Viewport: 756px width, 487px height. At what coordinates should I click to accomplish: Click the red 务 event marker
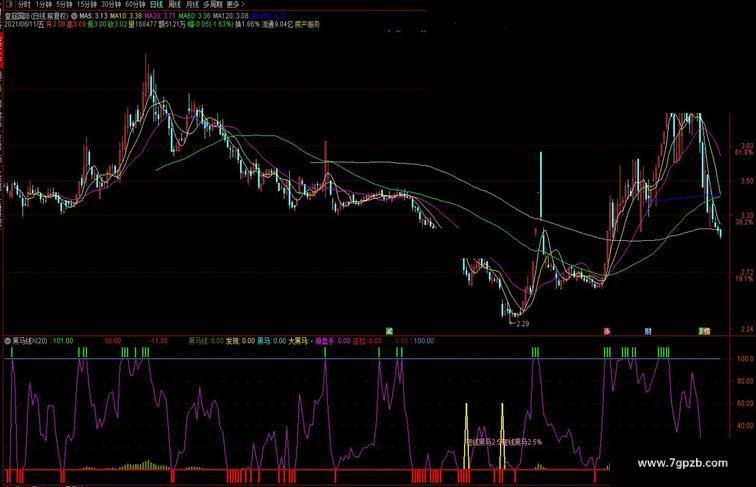click(x=607, y=331)
